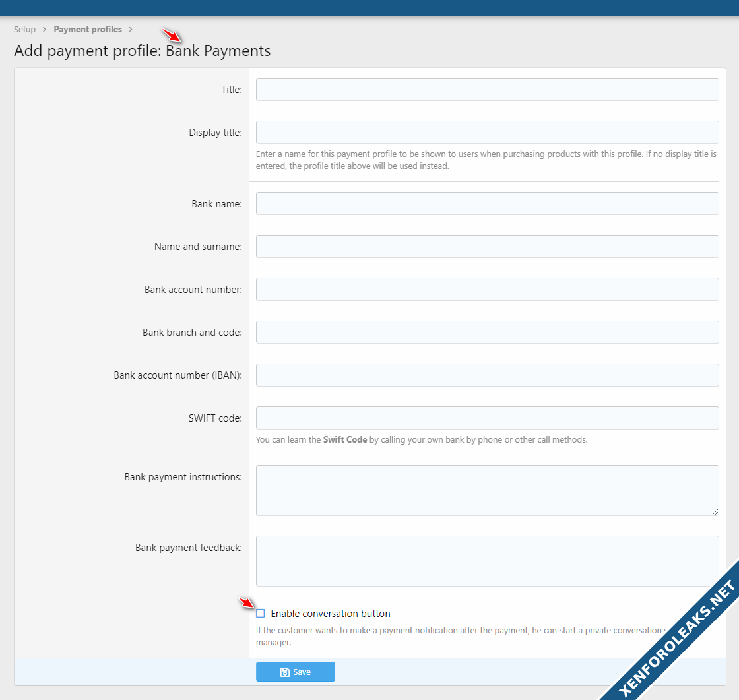Focus the Bank account number field
This screenshot has width=739, height=700.
click(x=487, y=290)
